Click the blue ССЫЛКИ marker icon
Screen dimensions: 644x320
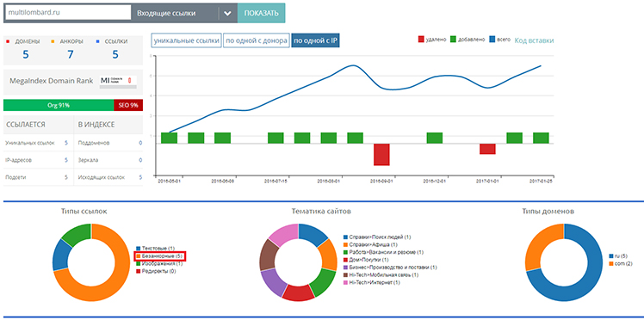click(97, 41)
